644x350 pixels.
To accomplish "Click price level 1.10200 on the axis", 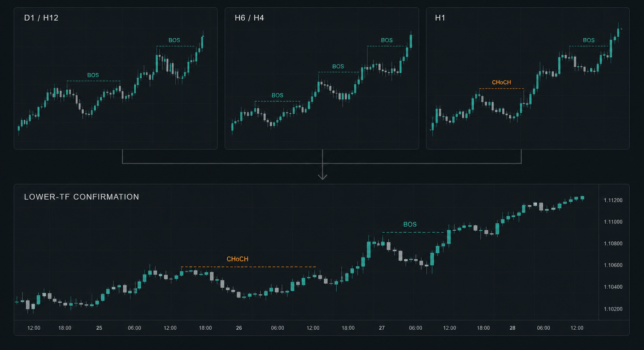I will [x=613, y=309].
